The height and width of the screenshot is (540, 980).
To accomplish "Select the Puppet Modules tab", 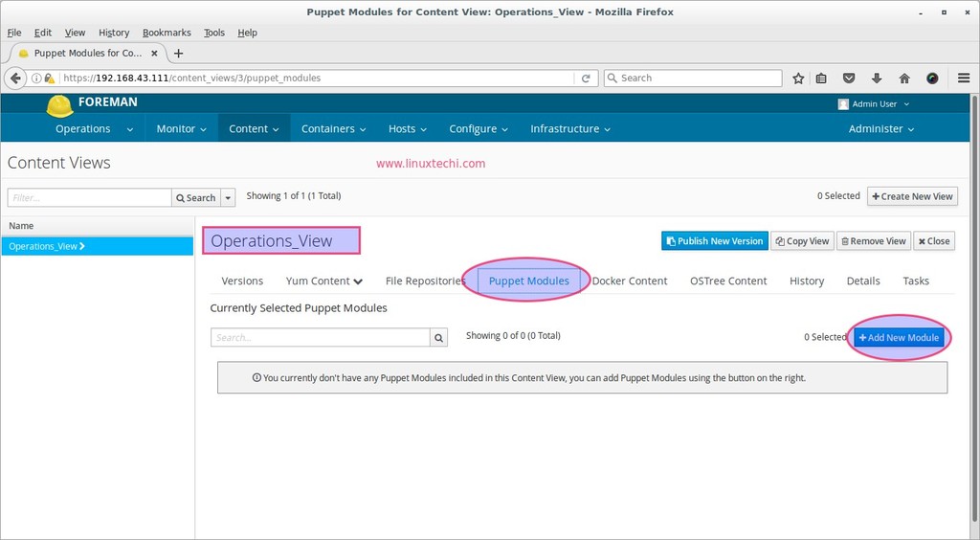I will (528, 281).
